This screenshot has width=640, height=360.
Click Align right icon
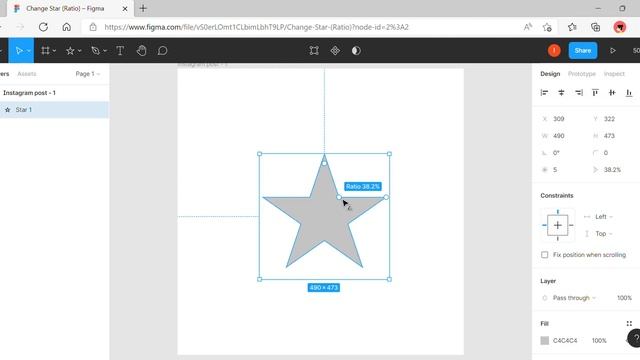coord(578,93)
